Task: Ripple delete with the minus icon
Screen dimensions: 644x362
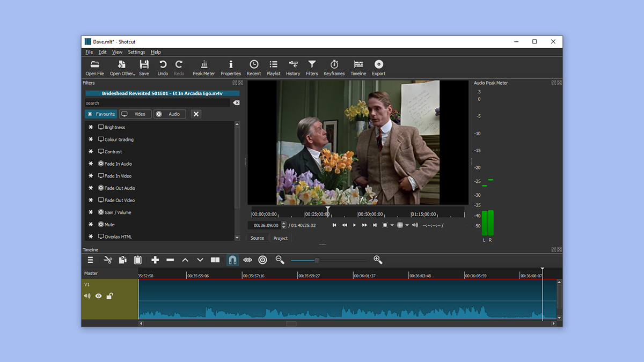Action: coord(170,260)
